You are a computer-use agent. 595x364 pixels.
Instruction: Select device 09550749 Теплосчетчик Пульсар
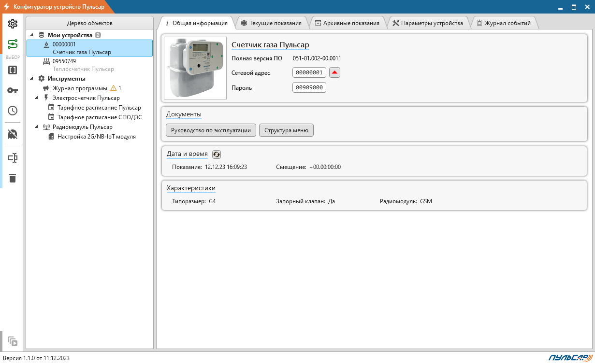coord(89,65)
